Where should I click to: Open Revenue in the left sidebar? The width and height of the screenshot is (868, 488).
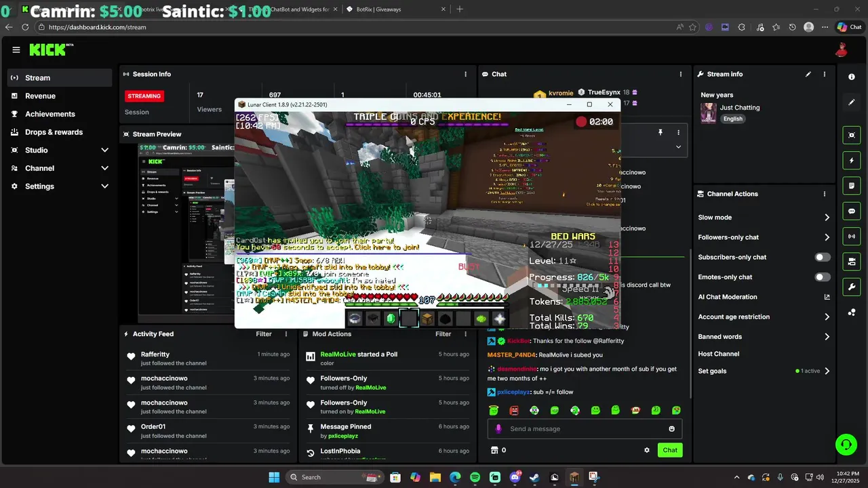[x=60, y=96]
